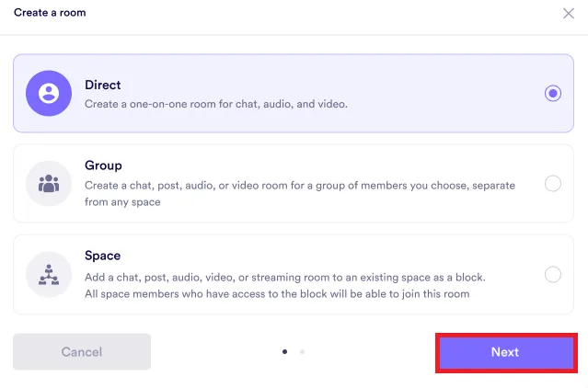Click the 'Add a chat, post, audio' description line
This screenshot has width=588, height=388.
pos(284,277)
